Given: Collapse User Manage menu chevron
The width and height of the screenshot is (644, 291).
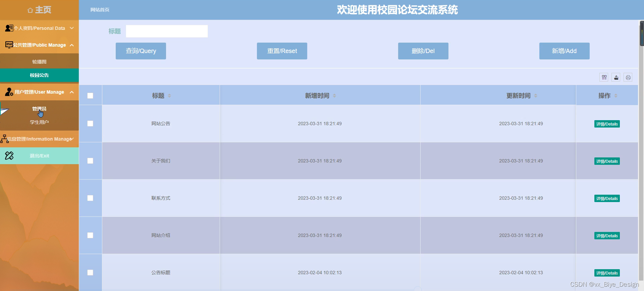Looking at the screenshot, I should [x=72, y=92].
